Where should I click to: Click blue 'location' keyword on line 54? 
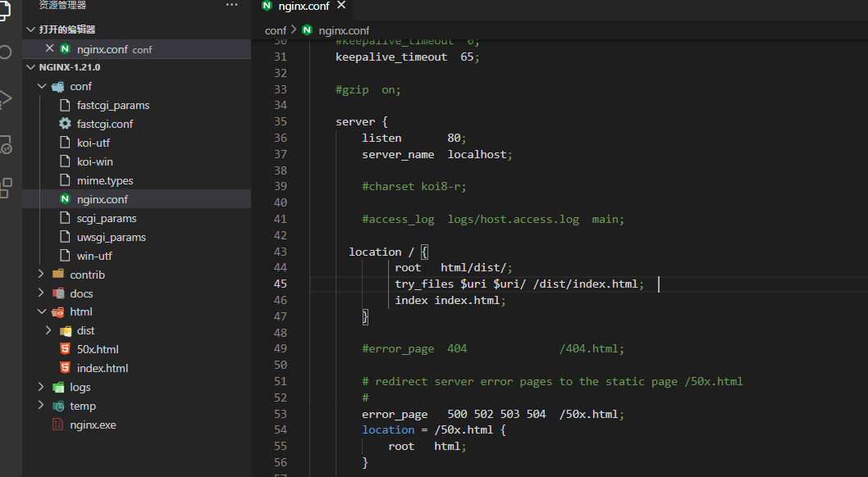[x=388, y=429]
